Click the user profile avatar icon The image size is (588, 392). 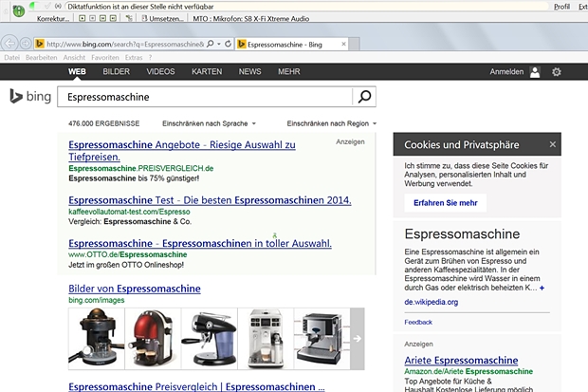535,72
